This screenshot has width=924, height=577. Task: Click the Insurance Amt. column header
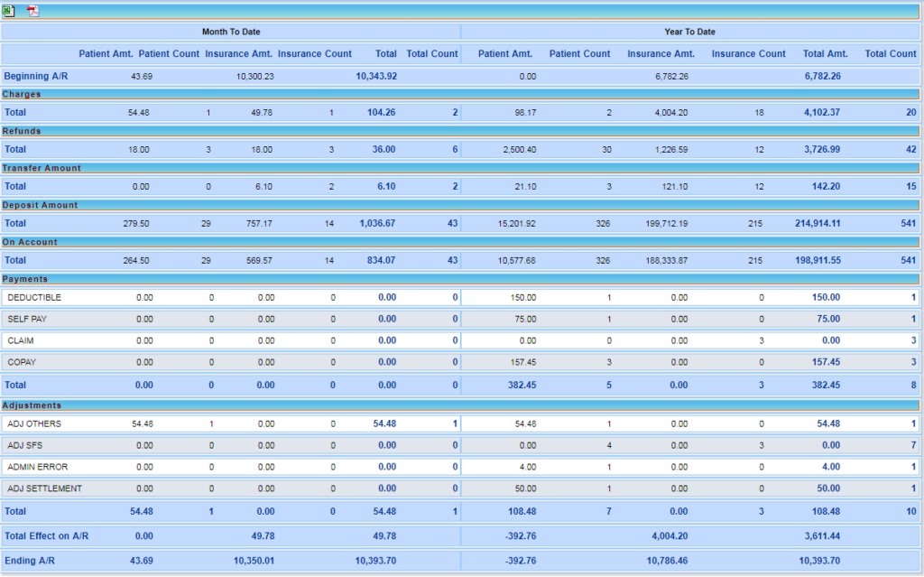(238, 53)
